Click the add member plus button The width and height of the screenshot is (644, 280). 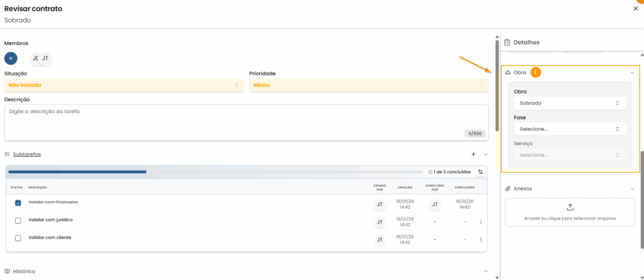pos(11,58)
